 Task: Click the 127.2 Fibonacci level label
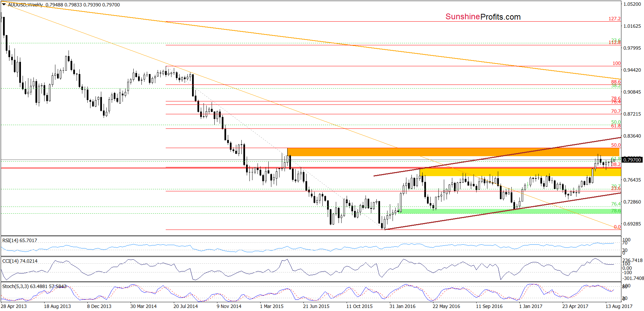615,19
